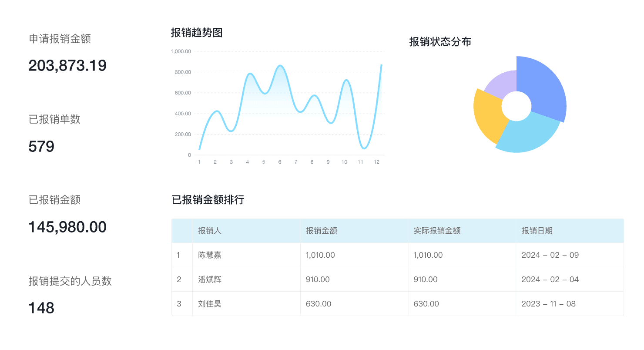Click the yellow donut chart segment
Viewport: 644px width, 350px height.
488,115
